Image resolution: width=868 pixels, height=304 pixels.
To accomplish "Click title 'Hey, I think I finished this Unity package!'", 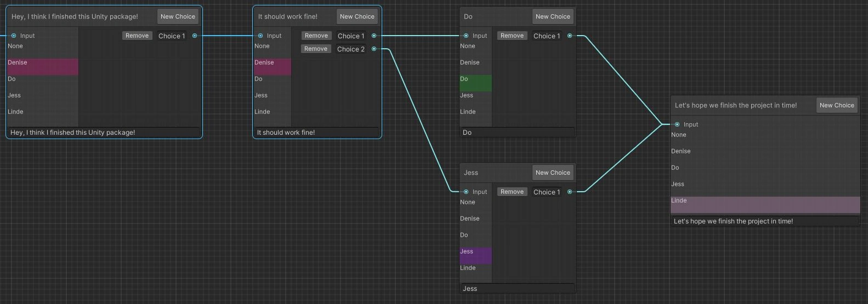I will (75, 16).
